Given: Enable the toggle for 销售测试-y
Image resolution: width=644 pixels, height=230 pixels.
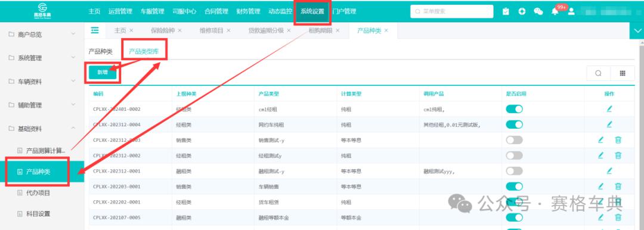Looking at the screenshot, I should click(x=514, y=140).
